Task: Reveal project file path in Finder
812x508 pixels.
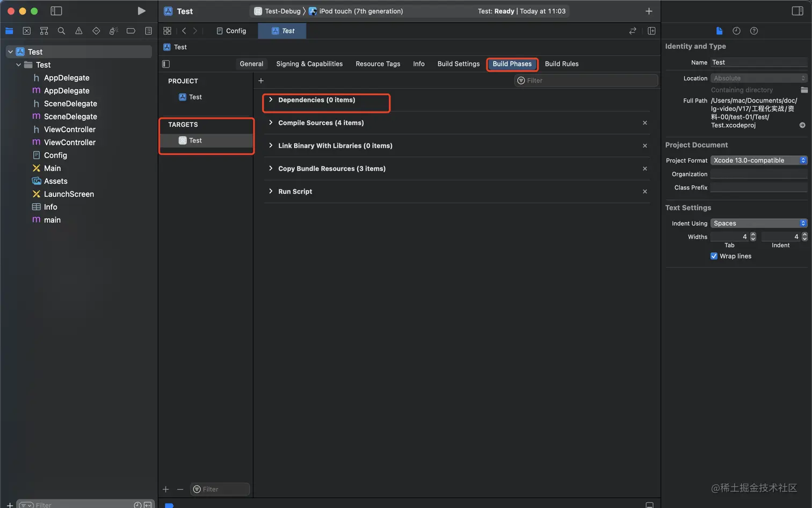Action: 802,125
